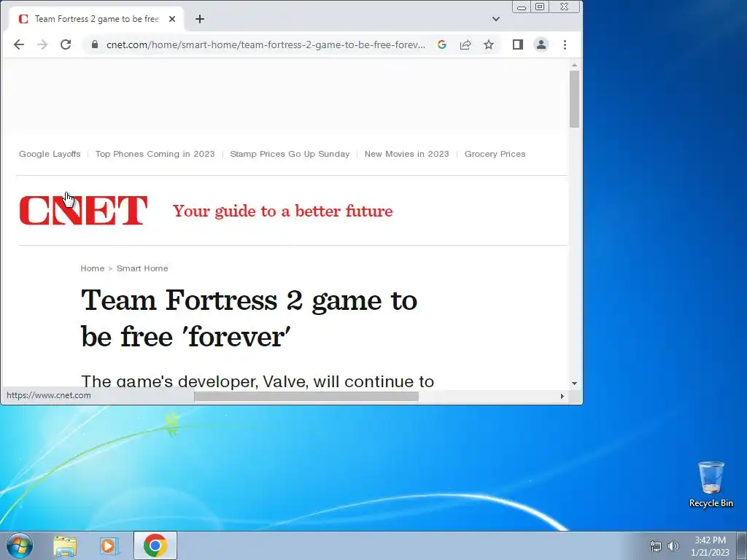Open the network tray icon
Viewport: 747px width, 560px height.
click(656, 546)
